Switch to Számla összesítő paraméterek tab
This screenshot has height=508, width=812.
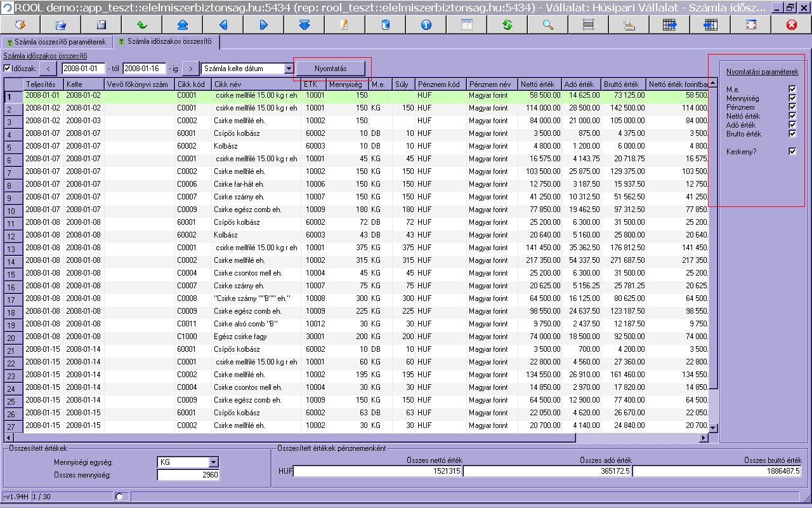coord(56,42)
